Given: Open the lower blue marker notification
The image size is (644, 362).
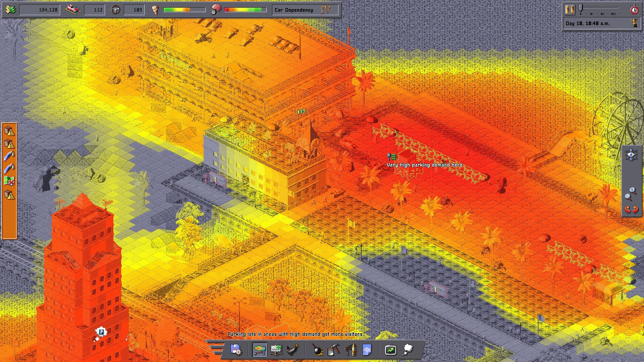Looking at the screenshot, I should coord(9,169).
